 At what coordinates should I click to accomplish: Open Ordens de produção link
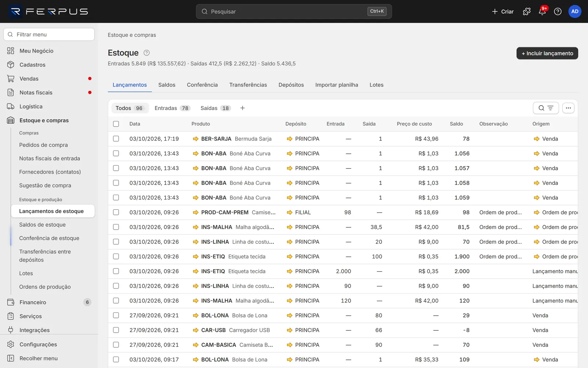point(45,287)
